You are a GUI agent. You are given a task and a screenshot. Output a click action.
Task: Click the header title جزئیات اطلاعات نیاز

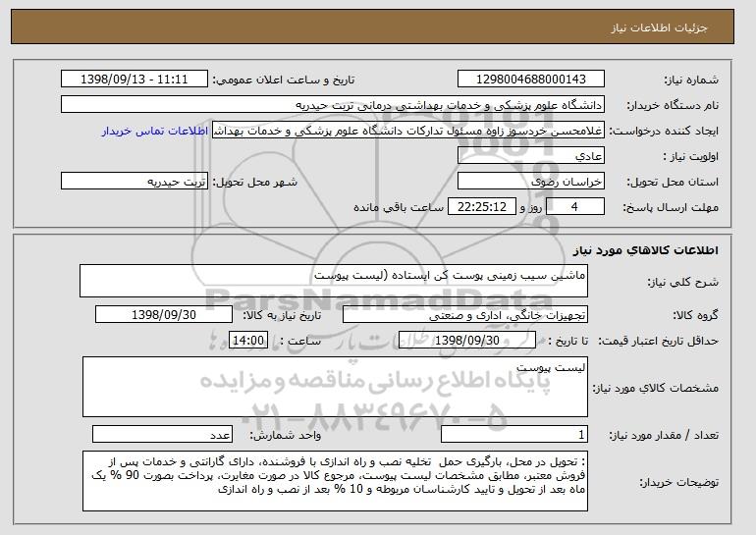tap(659, 27)
